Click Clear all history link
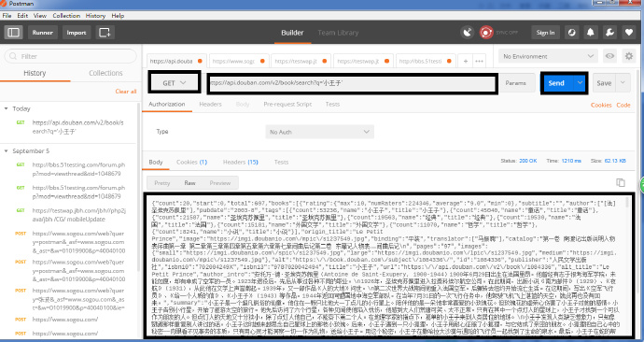 coord(126,92)
